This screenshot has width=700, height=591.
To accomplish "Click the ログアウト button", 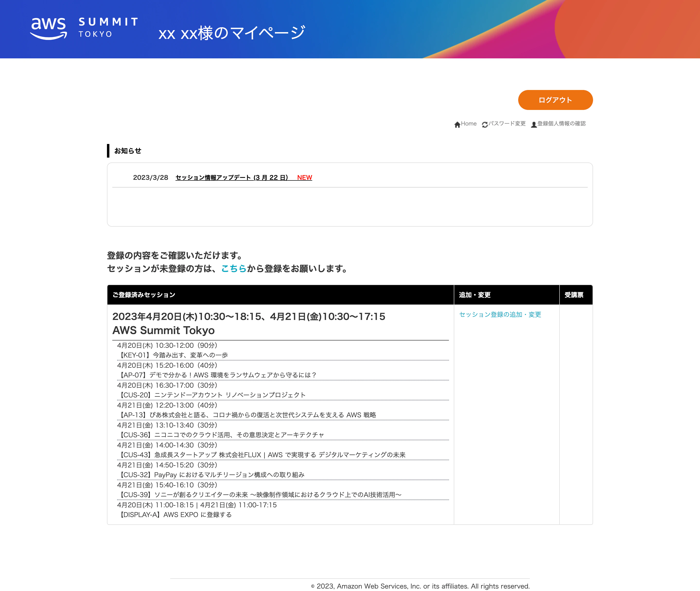I will (x=555, y=100).
